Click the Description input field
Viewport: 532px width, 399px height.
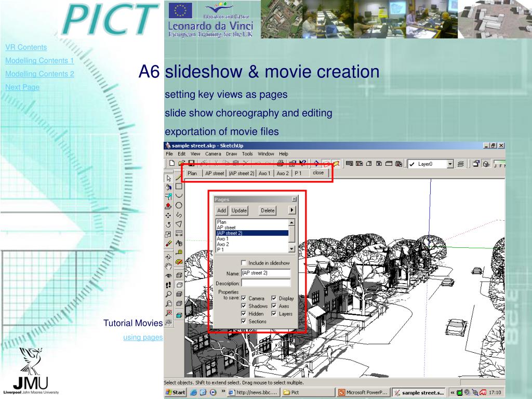click(266, 283)
